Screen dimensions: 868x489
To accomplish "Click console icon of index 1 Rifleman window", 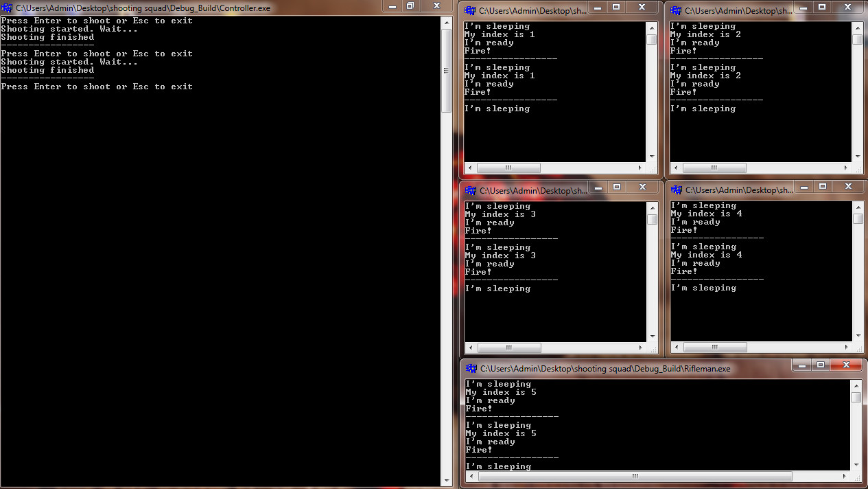I will (470, 11).
